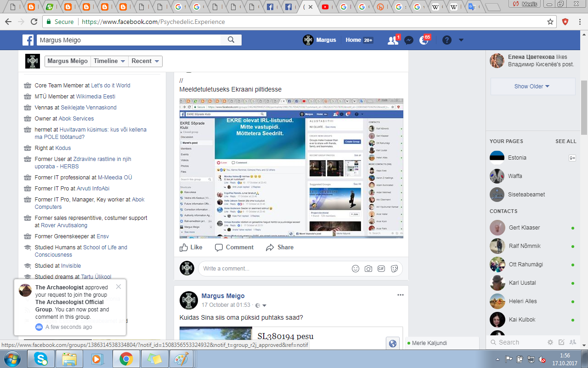The width and height of the screenshot is (588, 368).
Task: Create a new group from chat sidebar
Action: click(572, 342)
